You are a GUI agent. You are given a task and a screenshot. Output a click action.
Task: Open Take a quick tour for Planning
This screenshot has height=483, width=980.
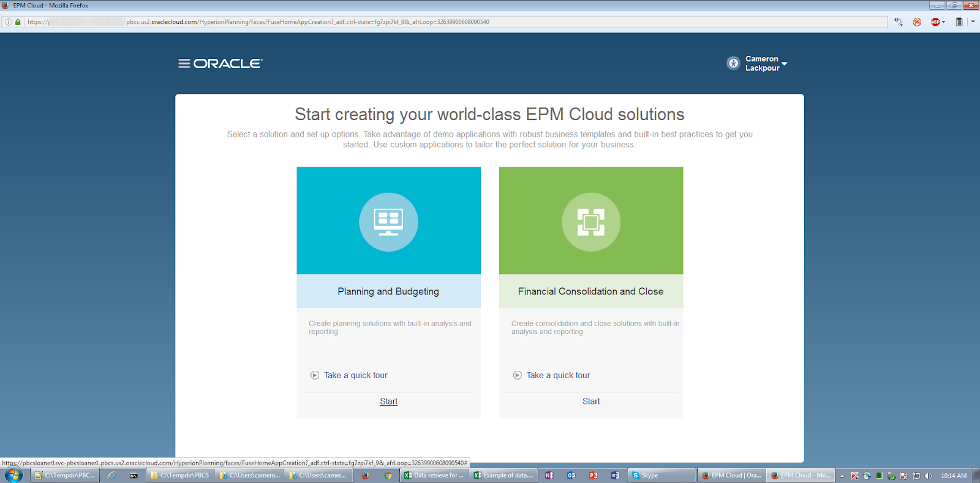pyautogui.click(x=356, y=375)
